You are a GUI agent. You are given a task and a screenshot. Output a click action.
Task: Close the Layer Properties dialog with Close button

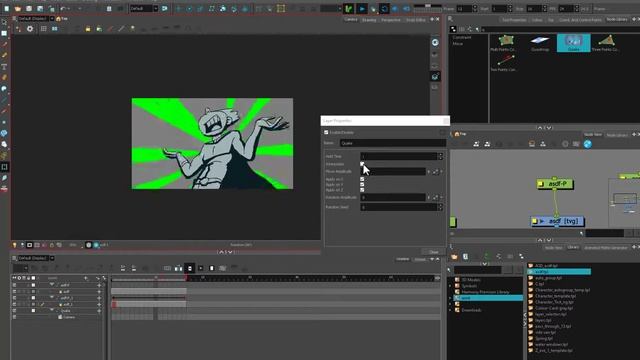[433, 252]
